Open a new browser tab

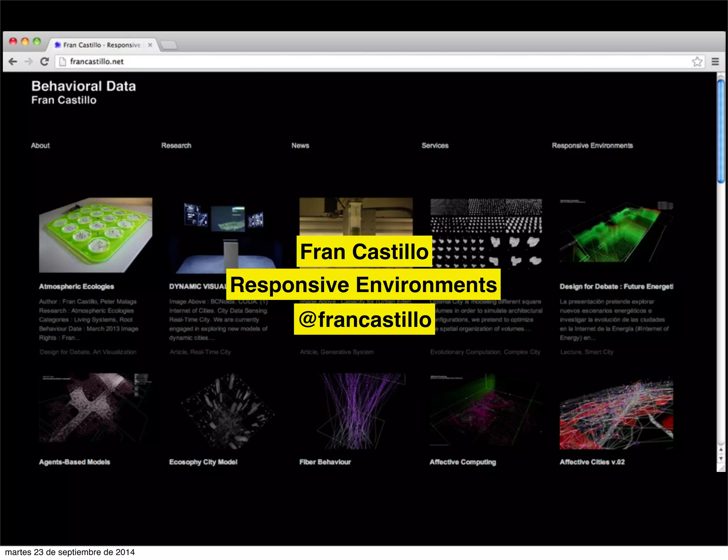coord(168,45)
